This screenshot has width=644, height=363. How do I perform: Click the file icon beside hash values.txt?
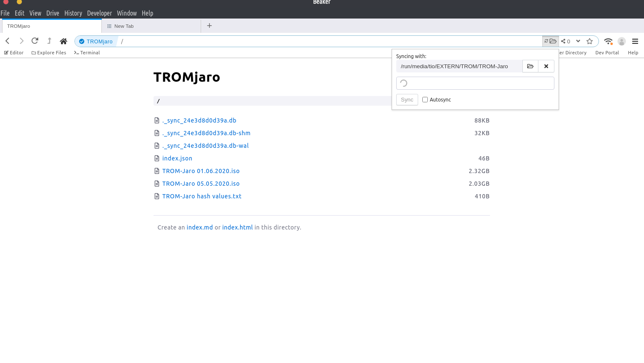point(157,196)
